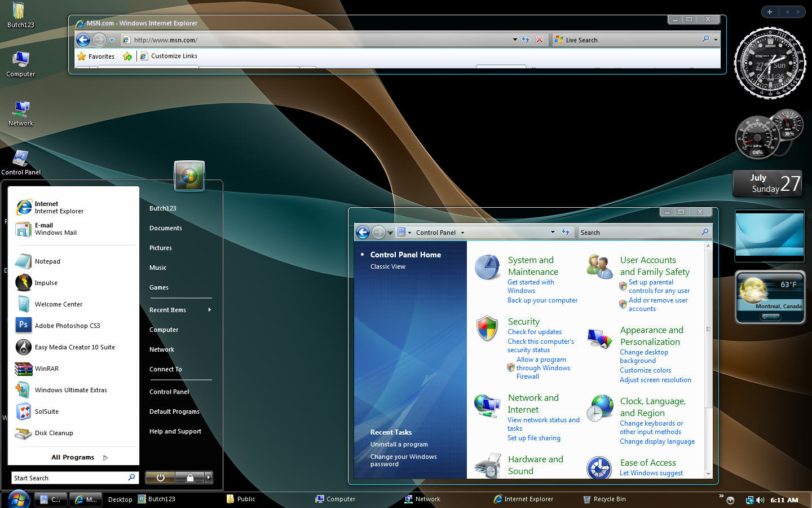812x508 pixels.
Task: Click User Accounts category icon
Action: [599, 266]
